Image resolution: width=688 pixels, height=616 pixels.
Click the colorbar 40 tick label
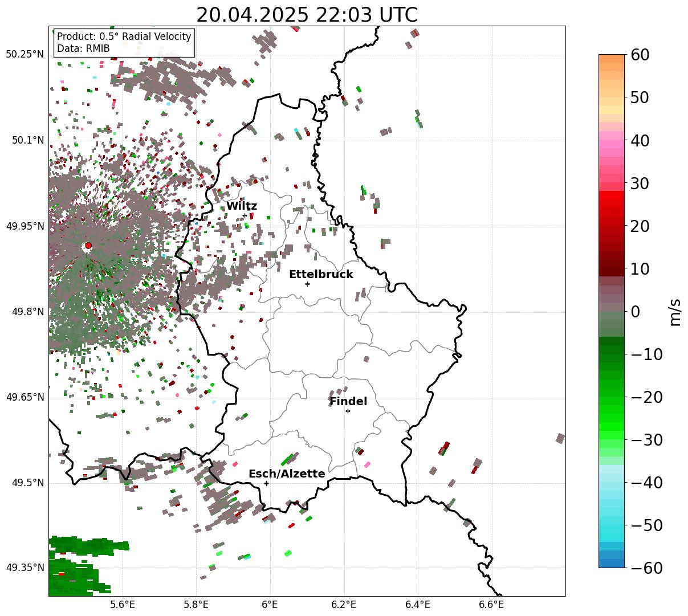pos(639,140)
